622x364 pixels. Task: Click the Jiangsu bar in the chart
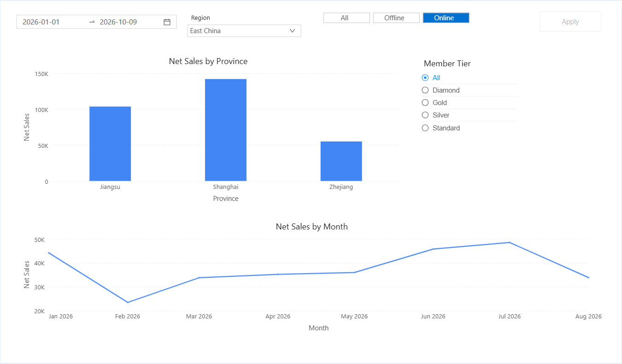[x=110, y=144]
